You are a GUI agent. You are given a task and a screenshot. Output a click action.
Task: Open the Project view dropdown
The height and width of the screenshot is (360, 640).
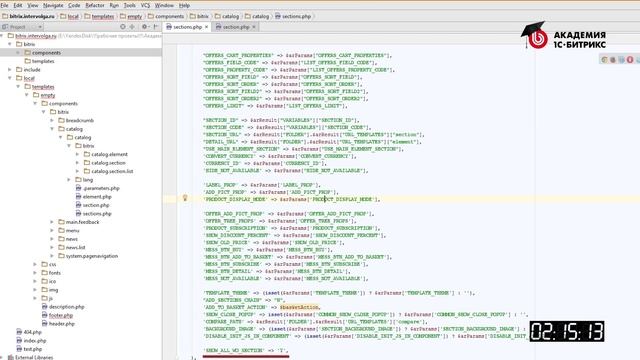click(40, 27)
